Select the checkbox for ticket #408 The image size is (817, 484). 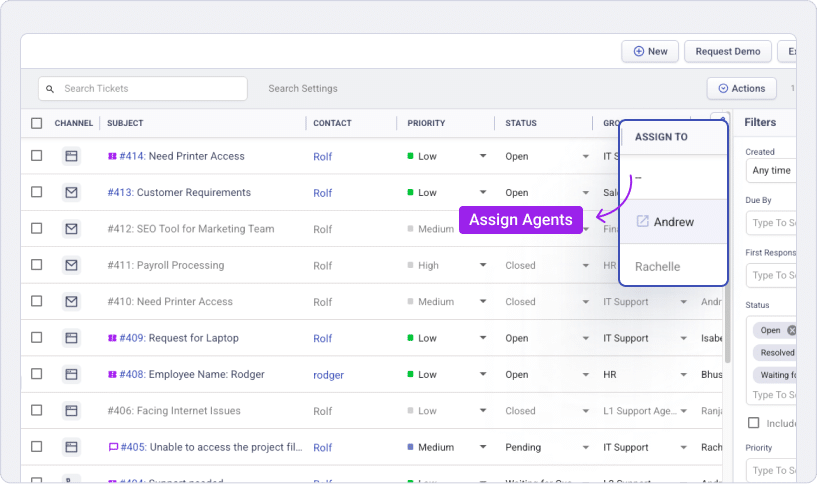click(x=36, y=374)
